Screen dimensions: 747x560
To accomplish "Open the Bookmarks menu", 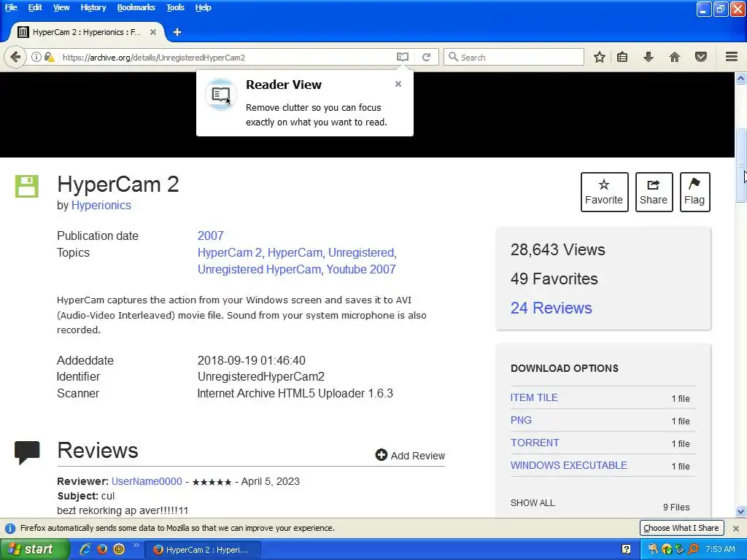I will point(136,7).
